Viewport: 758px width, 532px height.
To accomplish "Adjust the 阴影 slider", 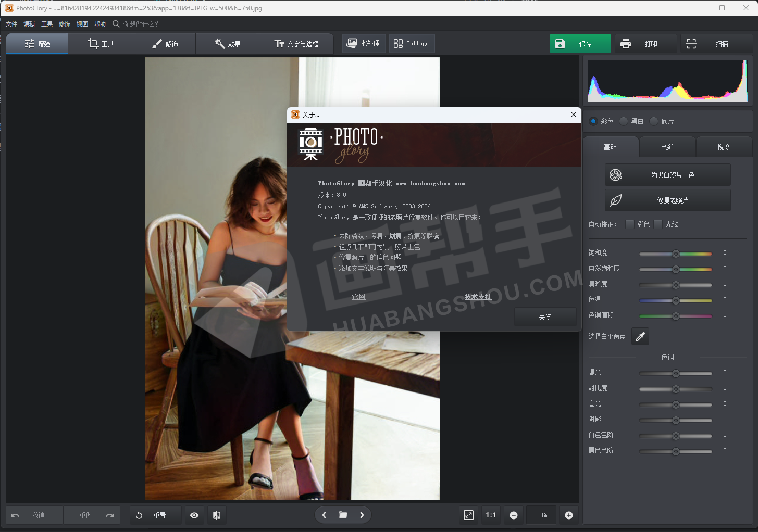I will point(676,420).
